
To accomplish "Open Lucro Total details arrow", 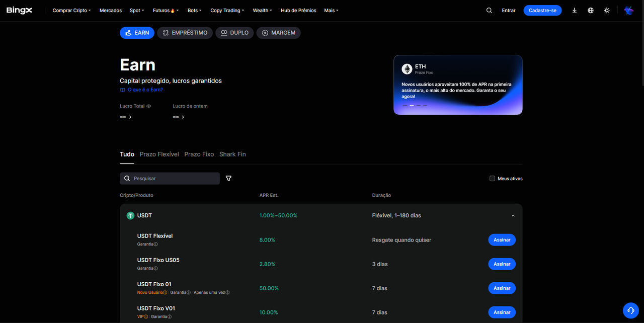I will coord(130,117).
